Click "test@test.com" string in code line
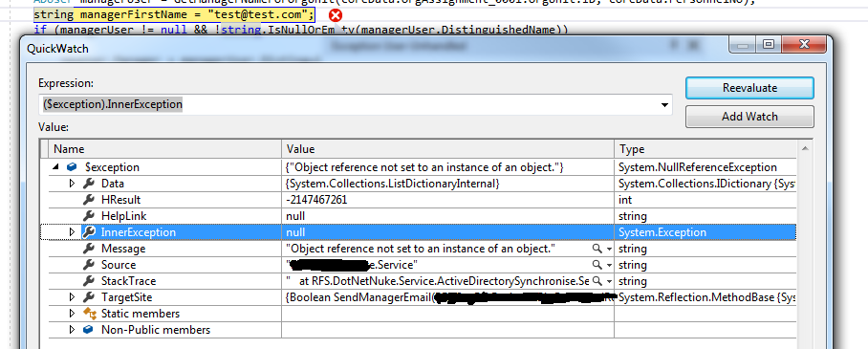This screenshot has width=868, height=349. (x=258, y=15)
